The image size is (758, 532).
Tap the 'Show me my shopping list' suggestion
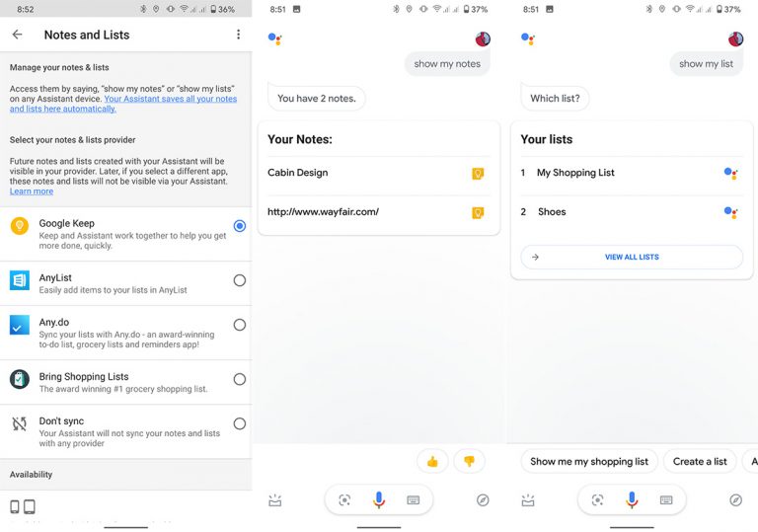(589, 461)
